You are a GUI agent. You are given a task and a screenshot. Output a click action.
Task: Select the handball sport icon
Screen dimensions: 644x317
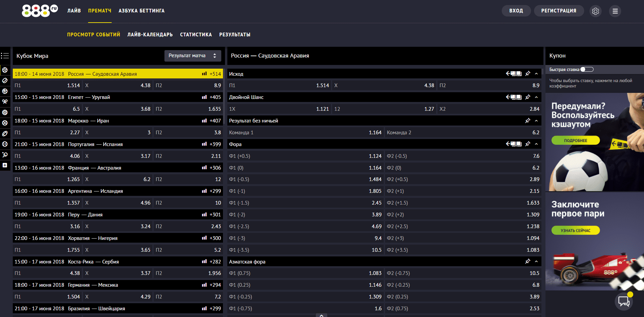pos(5,123)
